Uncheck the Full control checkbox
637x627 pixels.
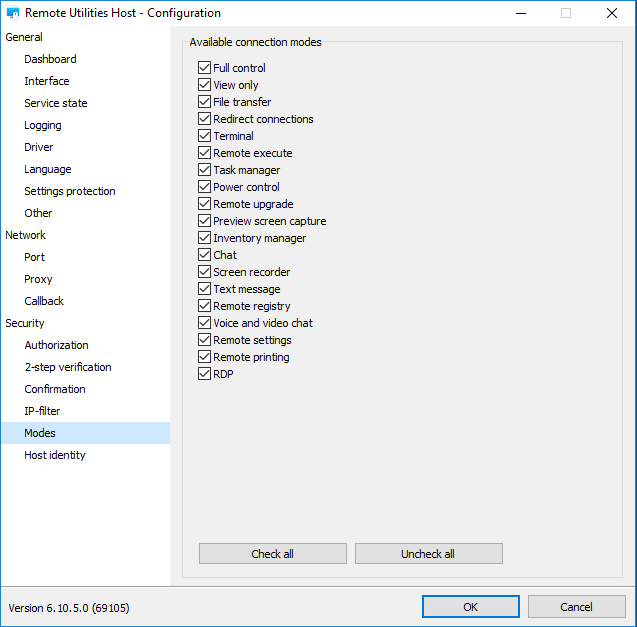coord(205,68)
